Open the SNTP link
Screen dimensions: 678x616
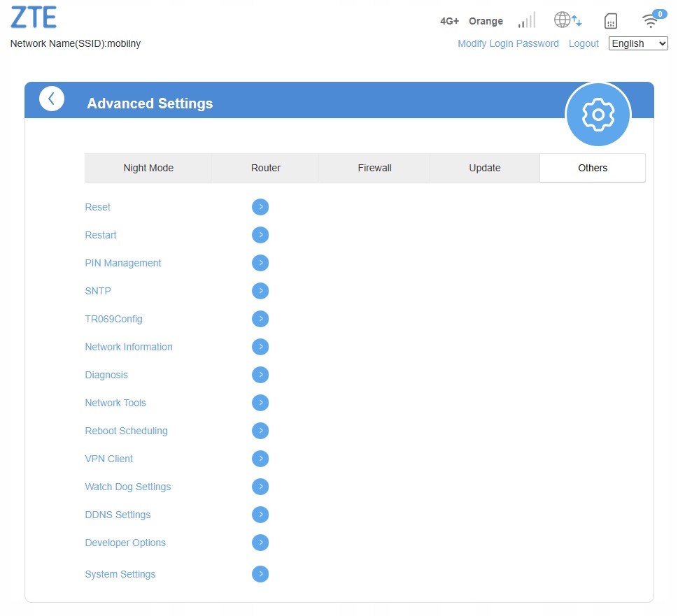coord(98,291)
